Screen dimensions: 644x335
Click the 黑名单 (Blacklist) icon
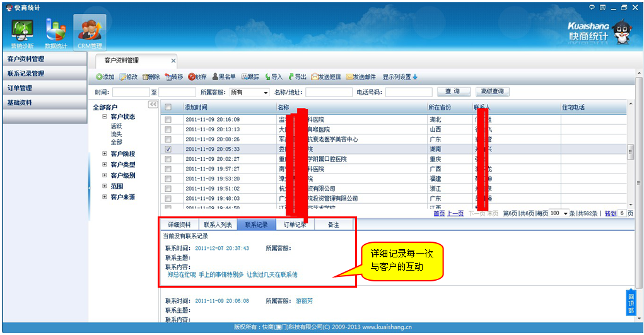click(x=215, y=77)
